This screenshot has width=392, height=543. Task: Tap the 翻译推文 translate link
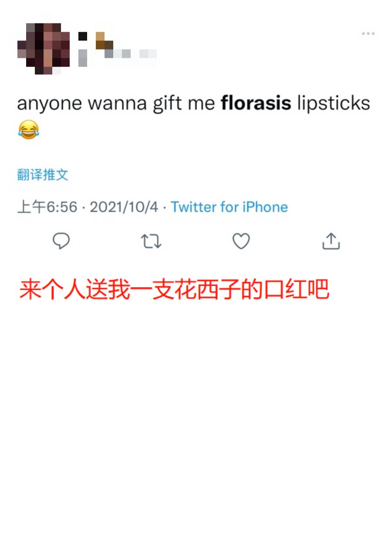[x=43, y=175]
